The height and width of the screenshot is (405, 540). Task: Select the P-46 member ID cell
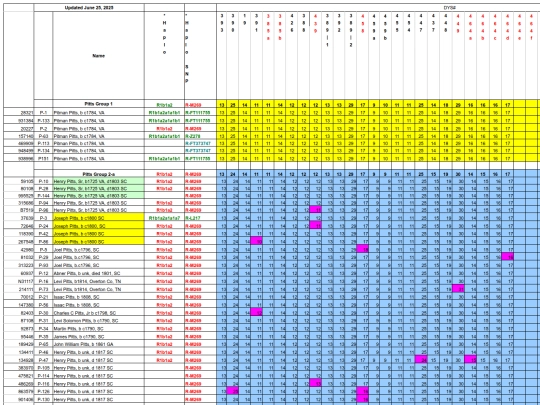pos(43,352)
